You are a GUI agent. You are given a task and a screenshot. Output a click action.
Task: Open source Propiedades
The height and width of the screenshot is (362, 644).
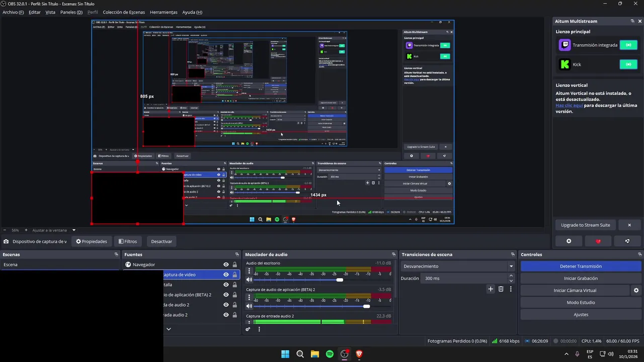tap(92, 241)
